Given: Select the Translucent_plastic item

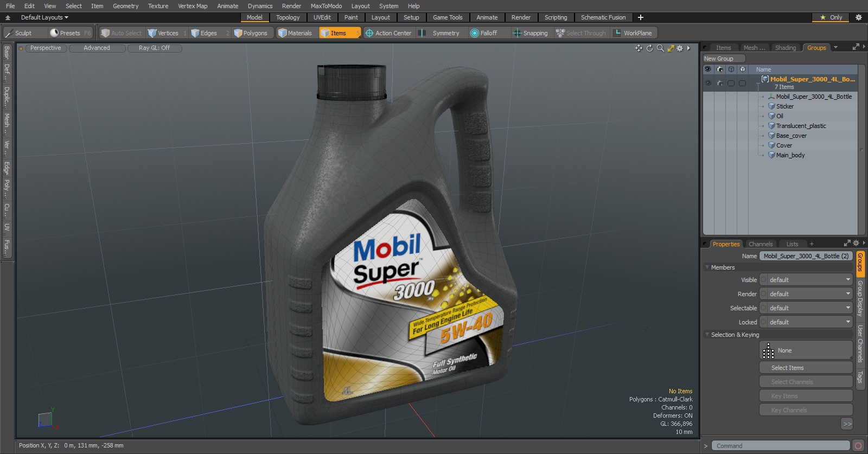Looking at the screenshot, I should click(x=801, y=126).
